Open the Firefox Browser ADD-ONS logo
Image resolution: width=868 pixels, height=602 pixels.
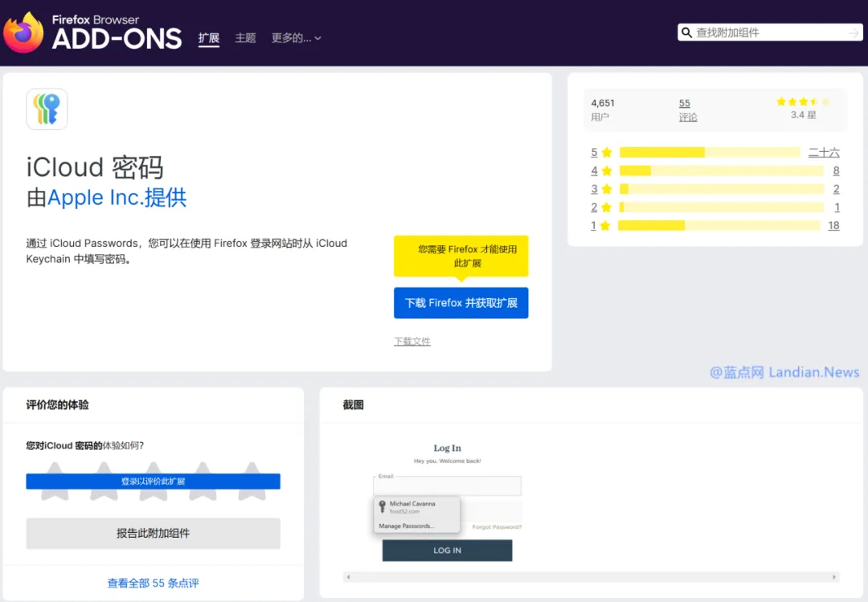pyautogui.click(x=93, y=33)
